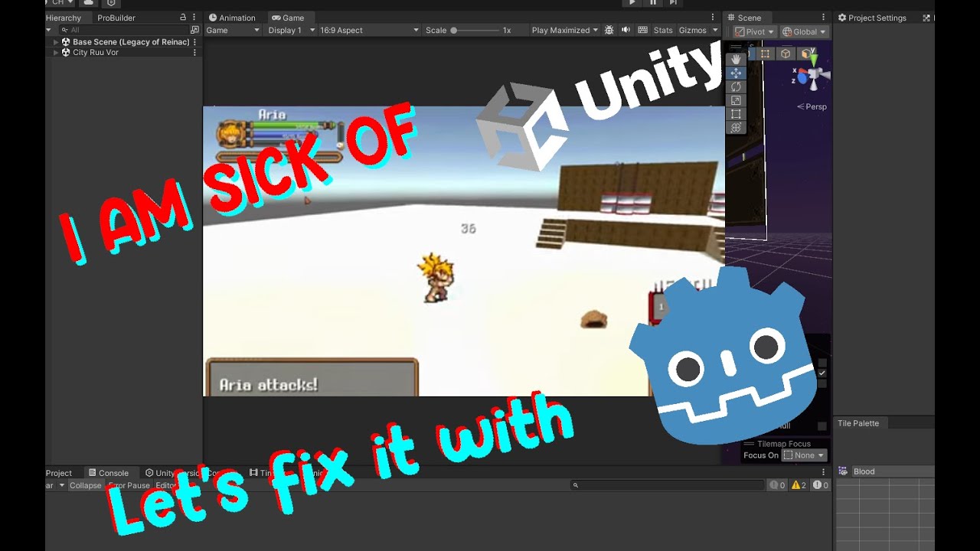
Task: Click the Console search field
Action: [668, 485]
